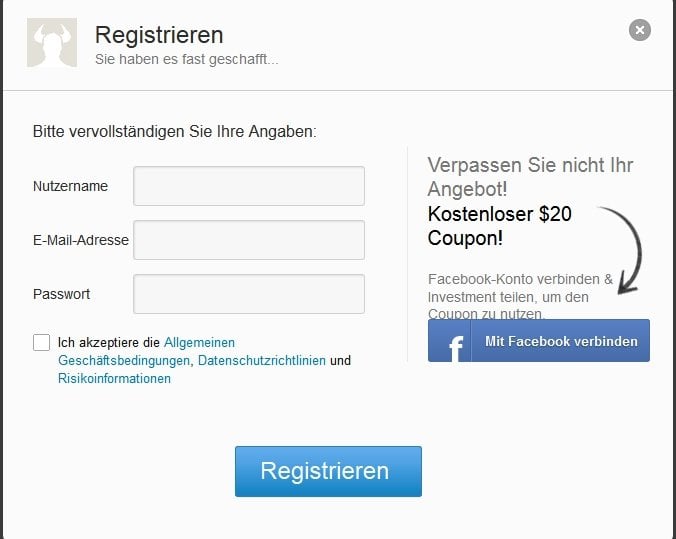Screen dimensions: 676x539
Task: Open the Datenschutzrichtlinien link
Action: tap(262, 360)
